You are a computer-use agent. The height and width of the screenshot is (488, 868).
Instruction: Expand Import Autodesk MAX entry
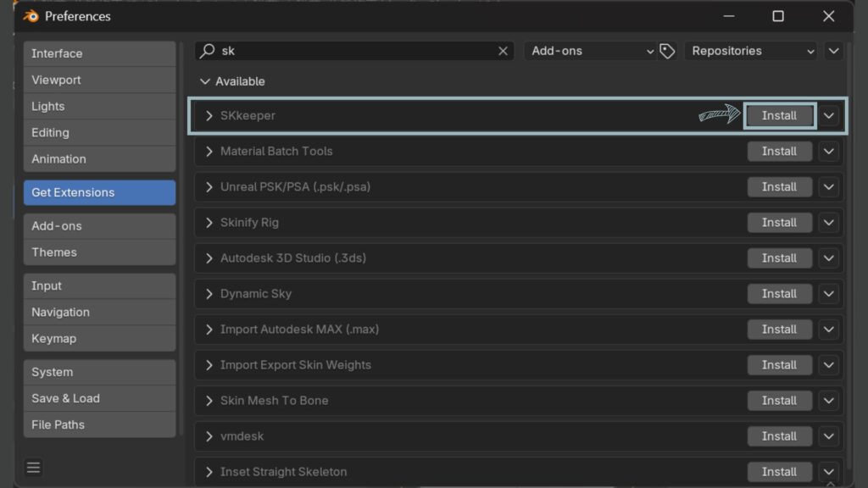[x=209, y=330]
